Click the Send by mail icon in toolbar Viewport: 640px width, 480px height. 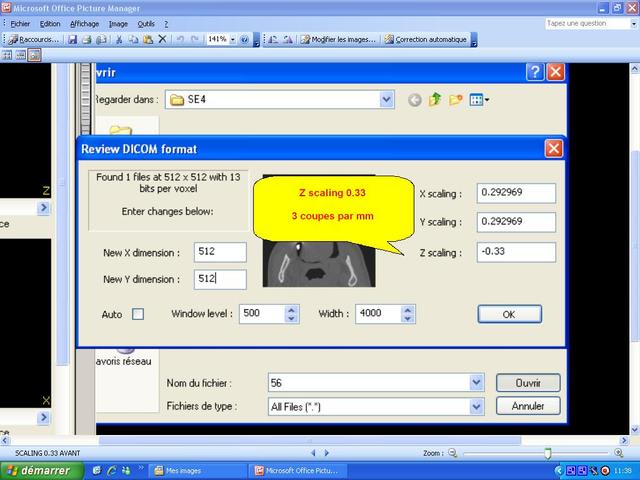coord(101,40)
